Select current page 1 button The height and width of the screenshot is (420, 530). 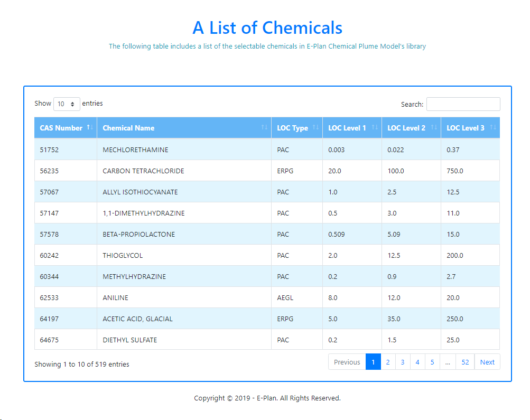pyautogui.click(x=373, y=362)
